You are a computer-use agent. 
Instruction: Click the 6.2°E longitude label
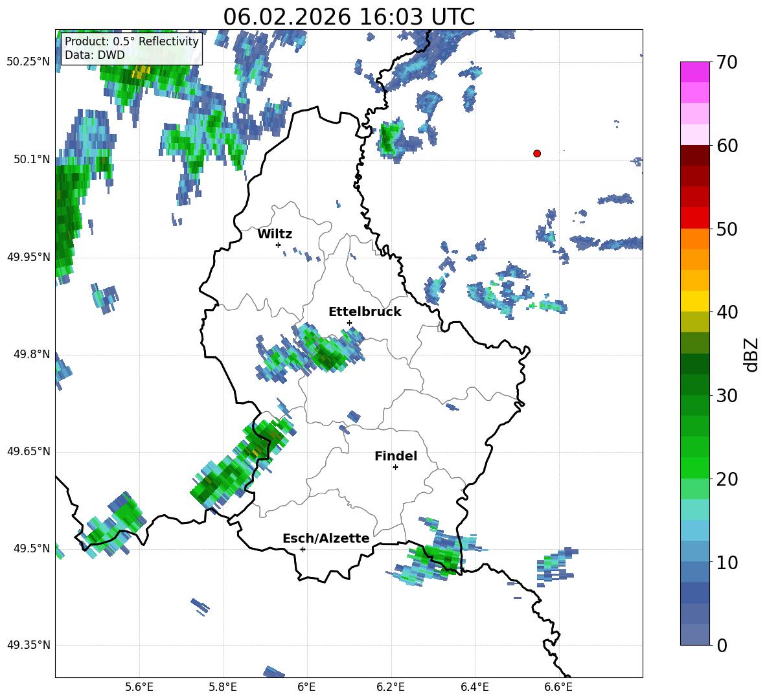(391, 687)
